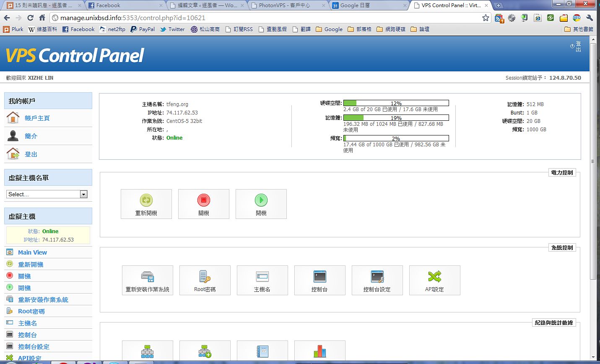Switch to the 編輯文章 WordPress tab
This screenshot has height=364, width=600.
[x=206, y=5]
